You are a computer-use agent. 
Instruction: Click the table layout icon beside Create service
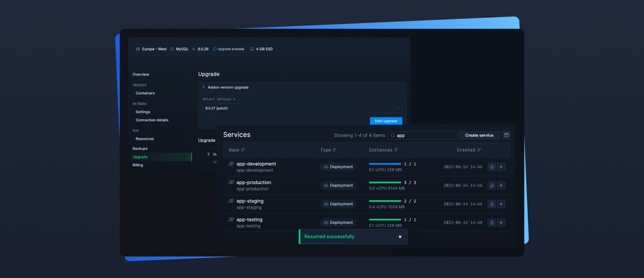coord(507,135)
